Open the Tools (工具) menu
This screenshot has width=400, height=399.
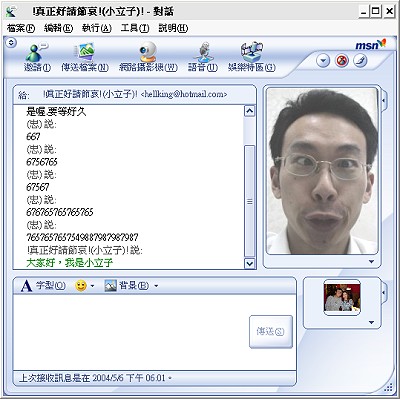coord(135,28)
